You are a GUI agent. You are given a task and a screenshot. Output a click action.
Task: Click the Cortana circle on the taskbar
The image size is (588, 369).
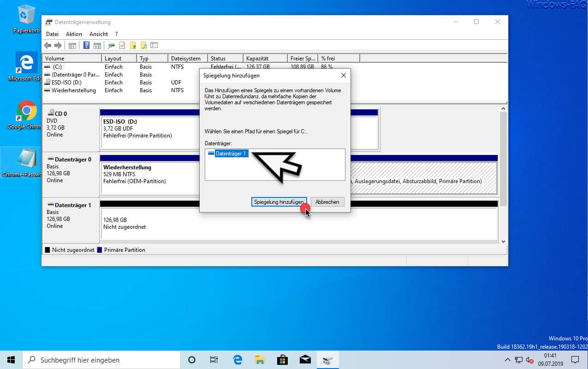(x=192, y=360)
